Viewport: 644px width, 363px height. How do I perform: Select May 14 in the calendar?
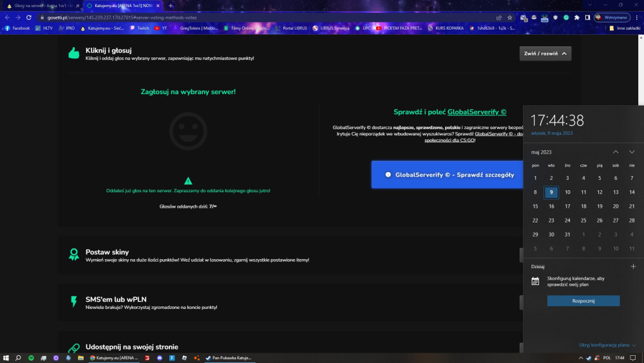click(632, 192)
